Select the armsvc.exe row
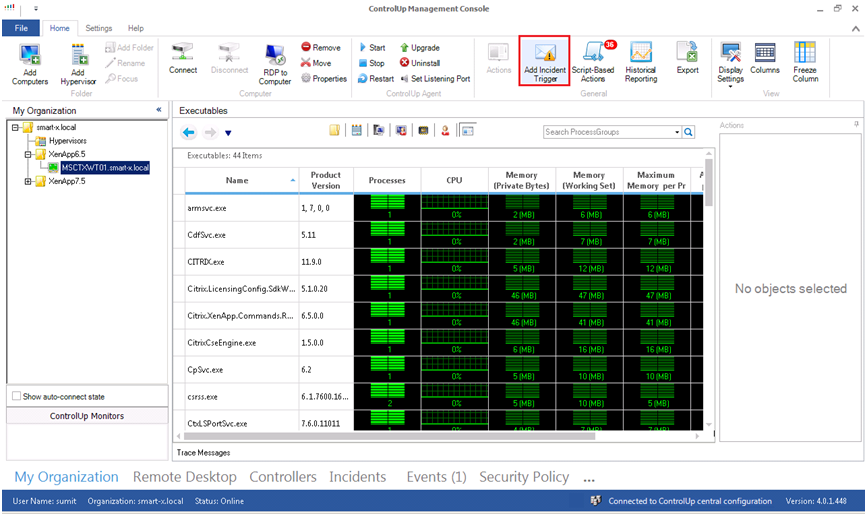 pyautogui.click(x=437, y=208)
